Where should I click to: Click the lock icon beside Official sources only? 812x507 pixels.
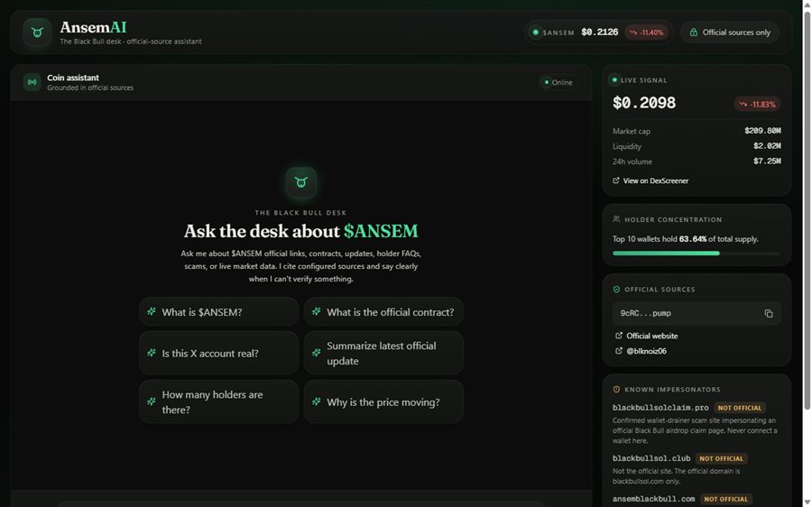pos(694,32)
